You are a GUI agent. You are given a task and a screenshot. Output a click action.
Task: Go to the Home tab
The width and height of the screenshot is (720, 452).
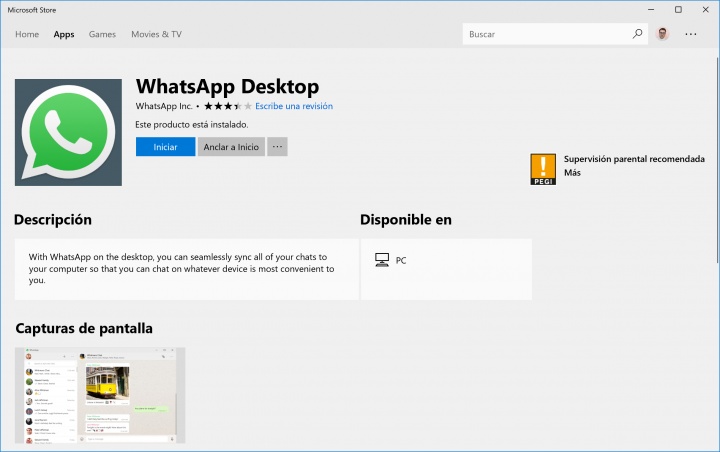click(27, 34)
